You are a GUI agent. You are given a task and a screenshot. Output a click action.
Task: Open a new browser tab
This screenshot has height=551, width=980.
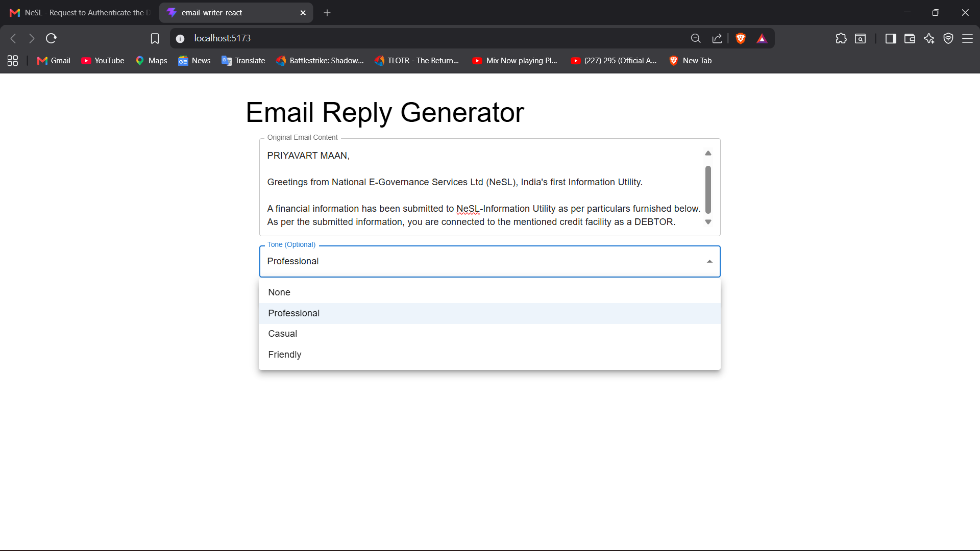(327, 13)
